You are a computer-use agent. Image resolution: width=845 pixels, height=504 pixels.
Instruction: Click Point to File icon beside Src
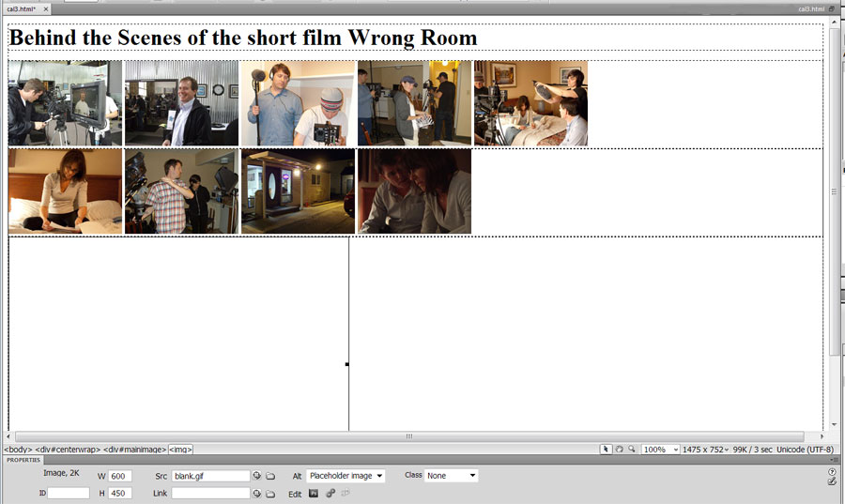pos(257,477)
